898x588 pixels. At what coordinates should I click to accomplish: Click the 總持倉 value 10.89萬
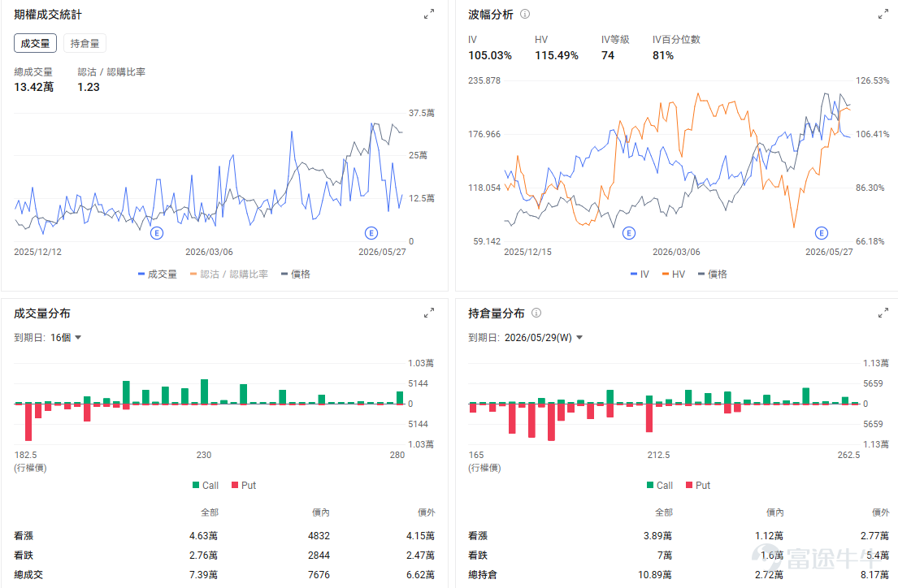[654, 575]
